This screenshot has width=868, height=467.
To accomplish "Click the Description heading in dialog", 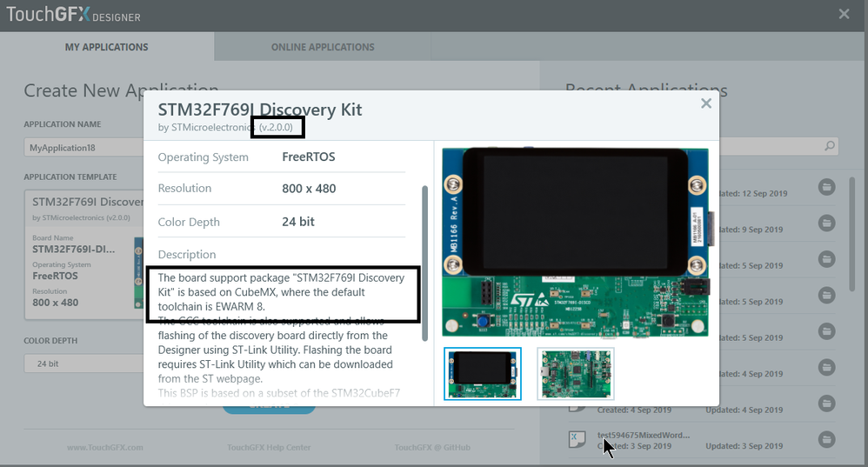I will (186, 255).
